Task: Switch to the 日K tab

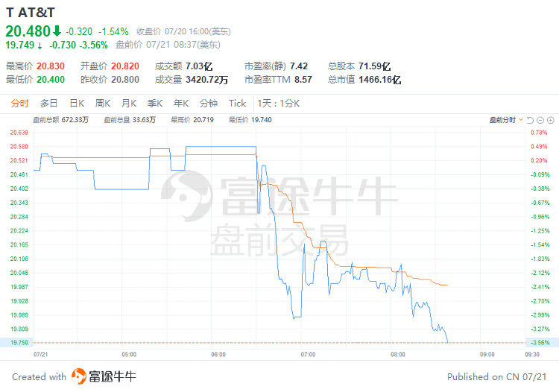Action: 77,103
